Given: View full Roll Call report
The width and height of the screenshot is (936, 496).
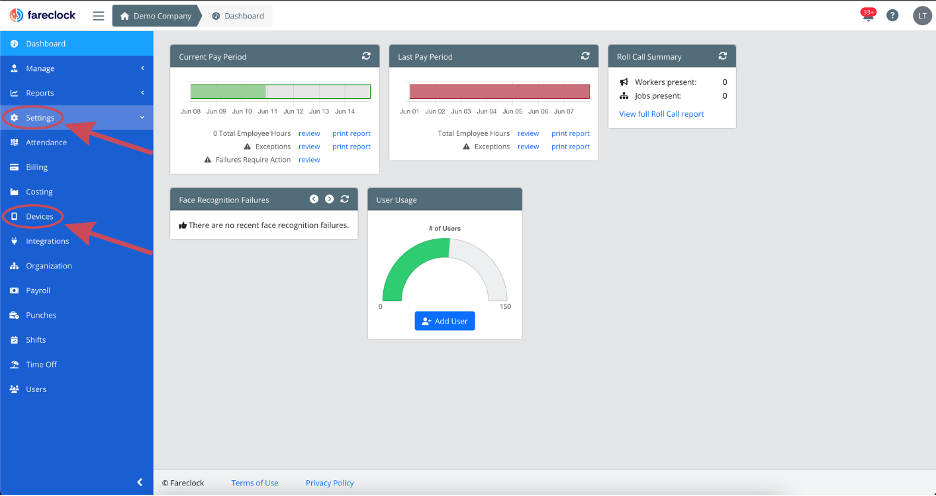Looking at the screenshot, I should click(x=661, y=114).
